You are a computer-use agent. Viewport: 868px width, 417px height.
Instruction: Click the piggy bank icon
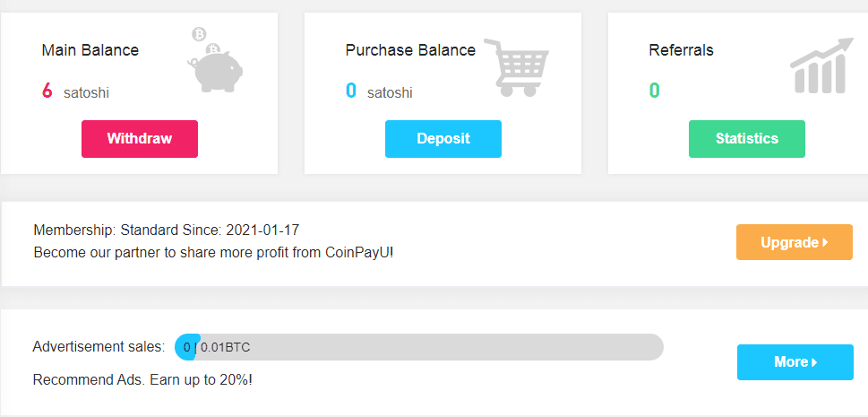pos(216,65)
